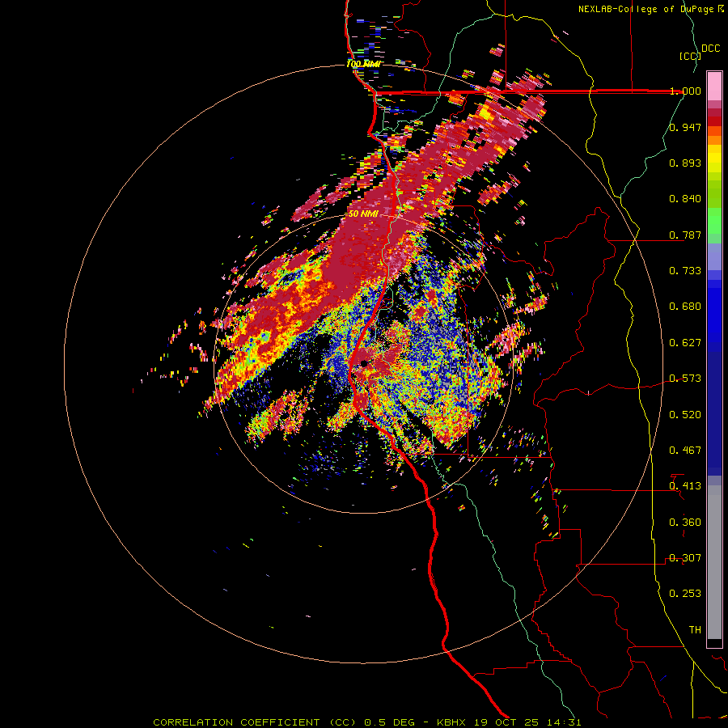The width and height of the screenshot is (728, 728).
Task: Select the 0.360 legend value
Action: 685,523
